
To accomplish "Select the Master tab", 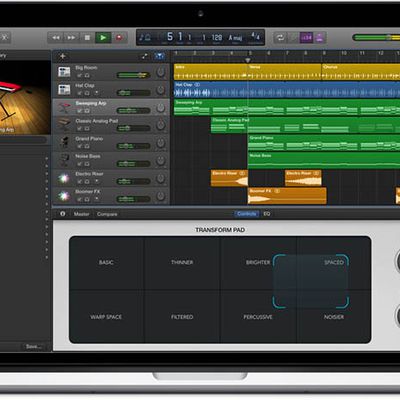I will pos(81,214).
